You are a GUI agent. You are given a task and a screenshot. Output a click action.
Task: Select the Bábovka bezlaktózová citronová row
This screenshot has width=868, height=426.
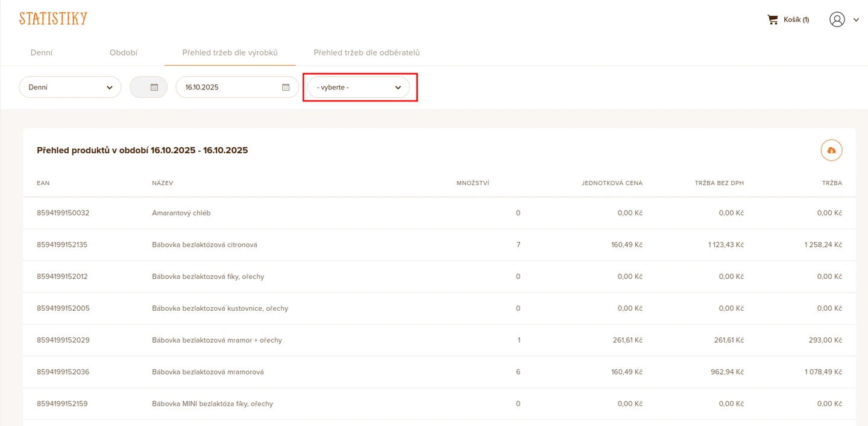click(204, 245)
